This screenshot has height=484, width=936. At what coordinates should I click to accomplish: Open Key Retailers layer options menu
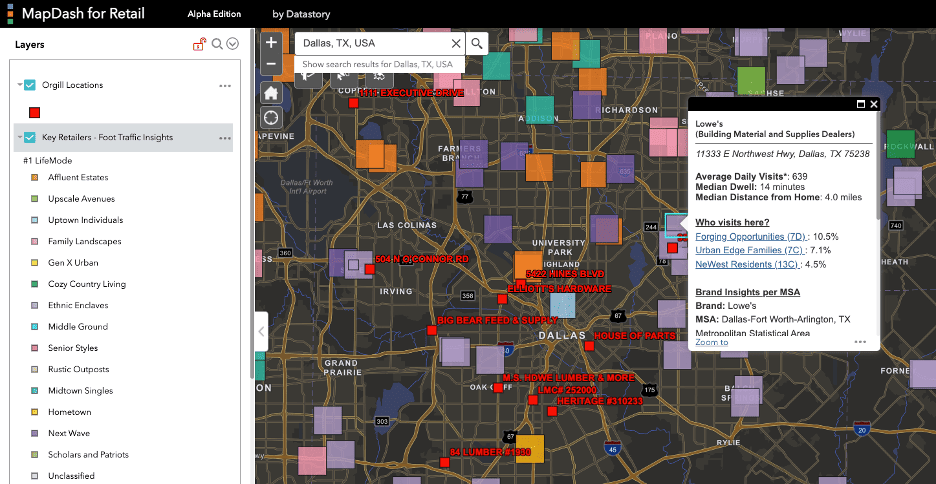(224, 138)
